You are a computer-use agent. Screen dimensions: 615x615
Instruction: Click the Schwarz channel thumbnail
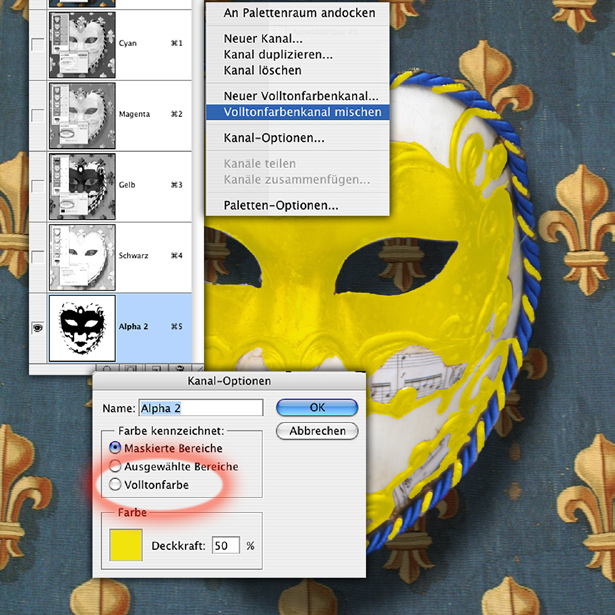click(x=82, y=258)
